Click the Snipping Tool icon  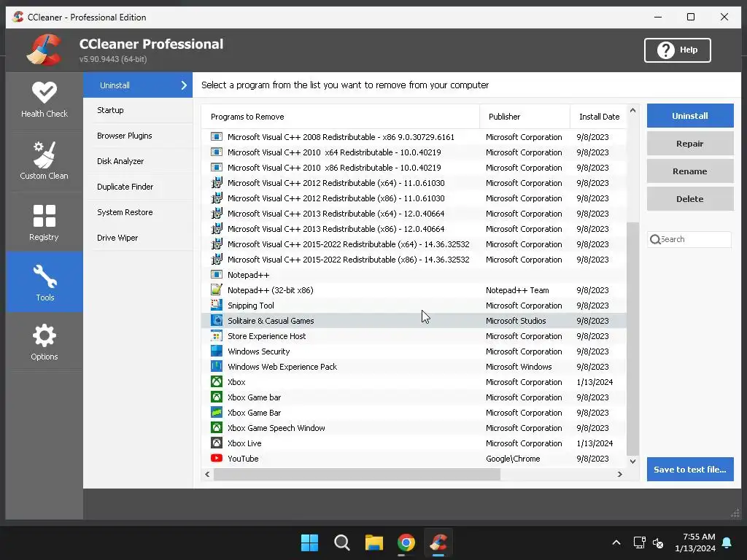pos(216,306)
